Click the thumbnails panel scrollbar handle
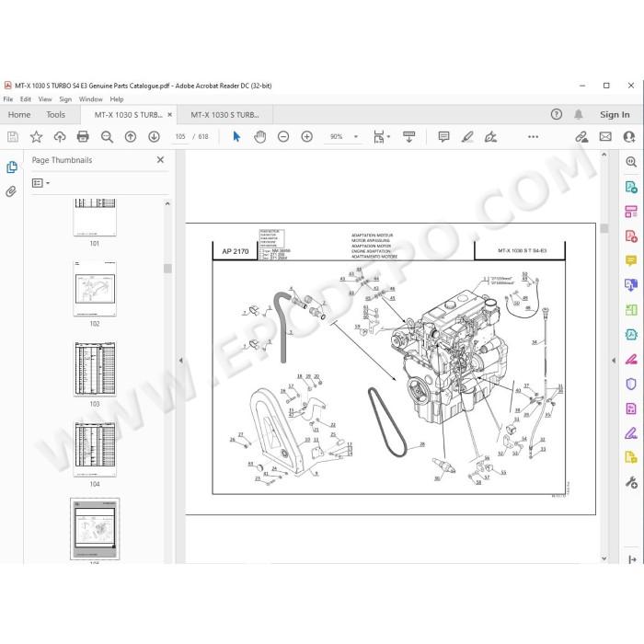The image size is (644, 644). (167, 269)
